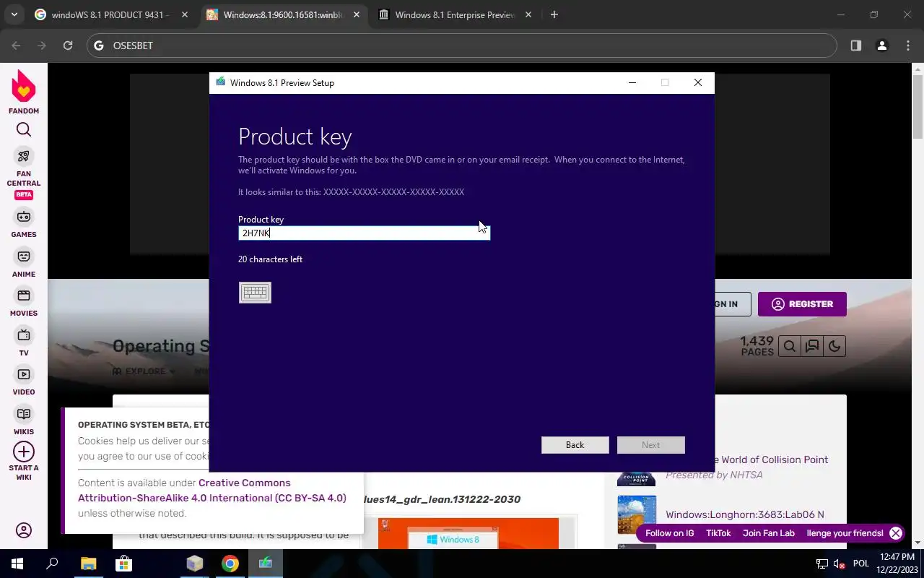The height and width of the screenshot is (578, 924).
Task: Open the Movies section icon
Action: point(24,296)
